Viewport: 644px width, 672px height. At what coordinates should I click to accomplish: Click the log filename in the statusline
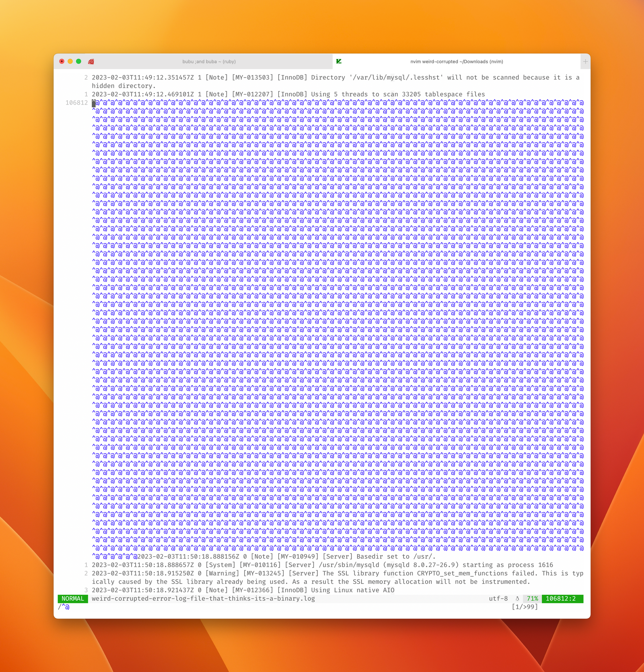(203, 599)
